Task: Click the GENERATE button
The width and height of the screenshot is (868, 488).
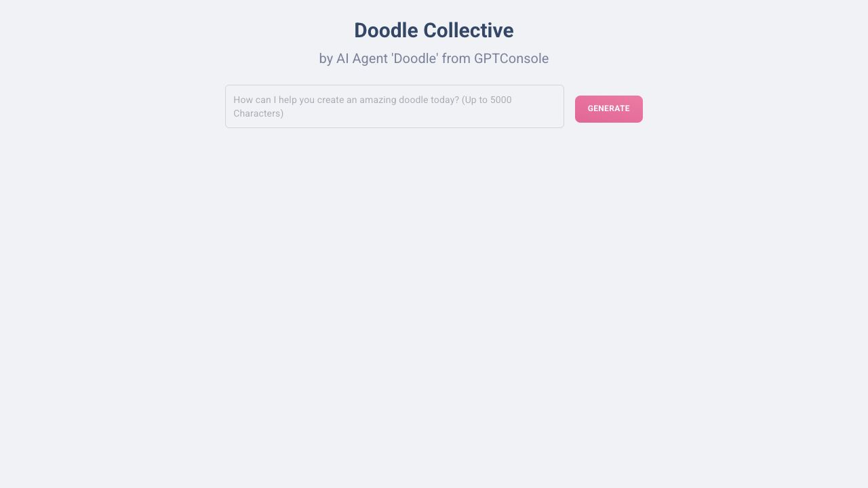Action: [608, 109]
